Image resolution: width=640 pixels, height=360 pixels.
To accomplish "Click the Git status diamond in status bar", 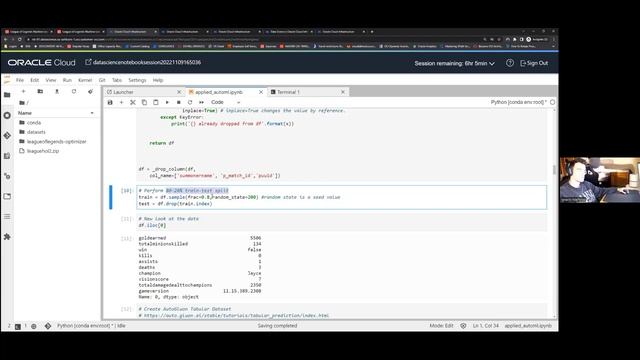I will [x=48, y=326].
